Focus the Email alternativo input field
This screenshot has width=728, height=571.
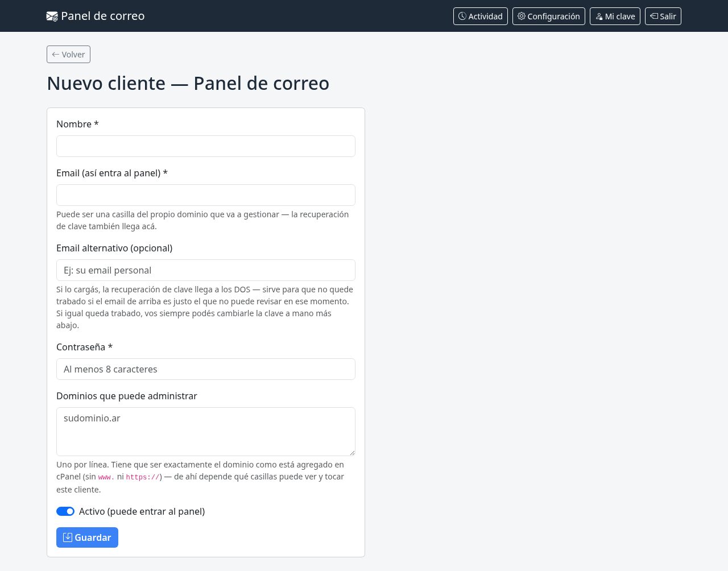pos(206,270)
